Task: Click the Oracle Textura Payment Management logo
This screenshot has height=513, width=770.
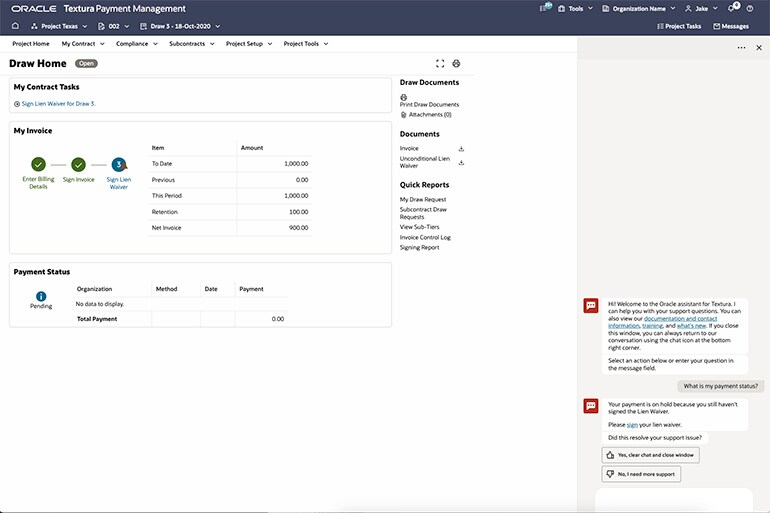Action: 98,9
